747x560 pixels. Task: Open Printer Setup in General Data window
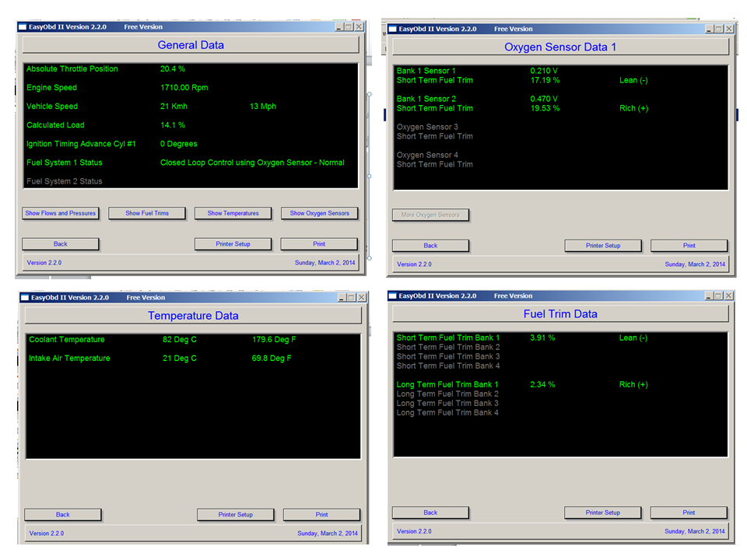(233, 243)
